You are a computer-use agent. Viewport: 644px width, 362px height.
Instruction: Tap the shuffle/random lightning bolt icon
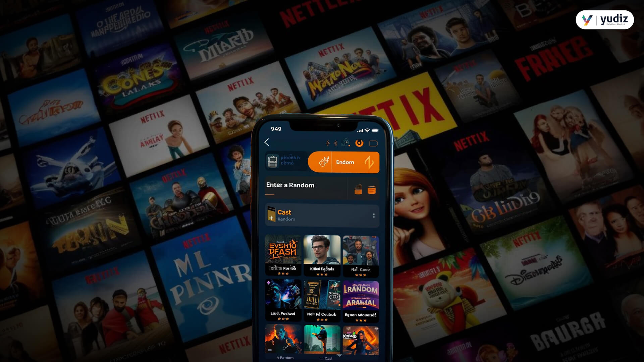pos(370,162)
